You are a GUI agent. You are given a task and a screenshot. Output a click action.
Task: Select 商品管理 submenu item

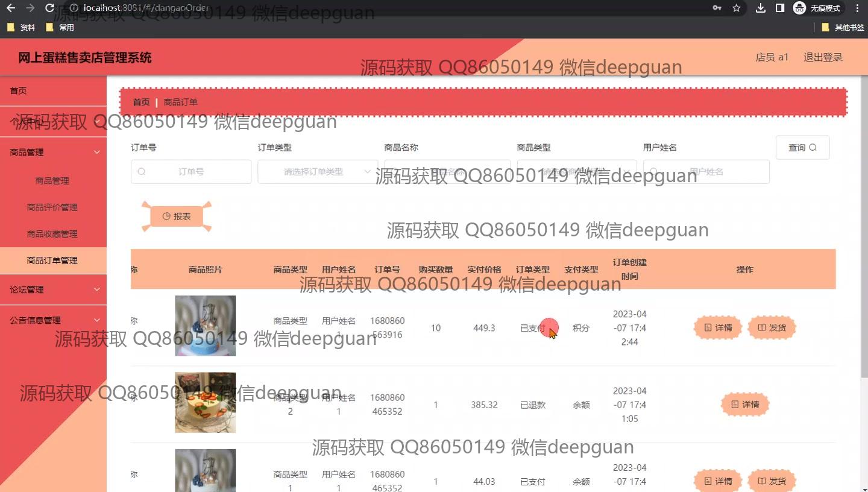tap(52, 180)
